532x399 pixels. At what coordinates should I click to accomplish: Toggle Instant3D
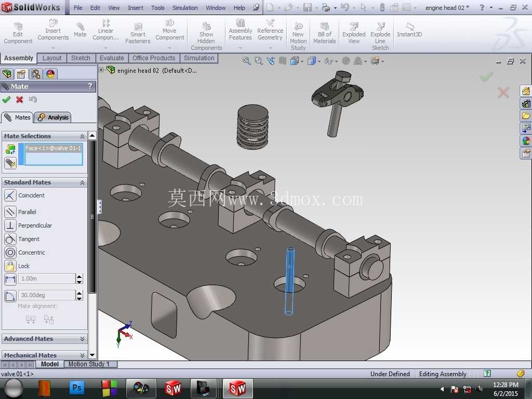pos(409,31)
